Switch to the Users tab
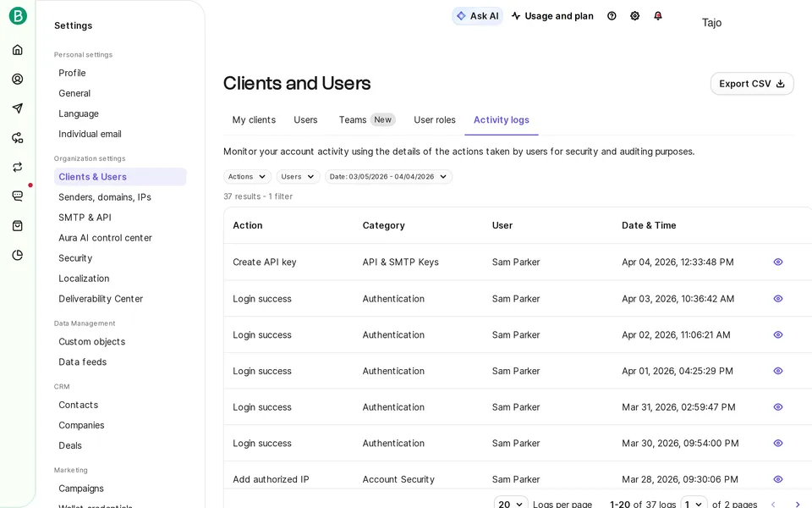Screen dimensions: 812x508 click(x=305, y=119)
